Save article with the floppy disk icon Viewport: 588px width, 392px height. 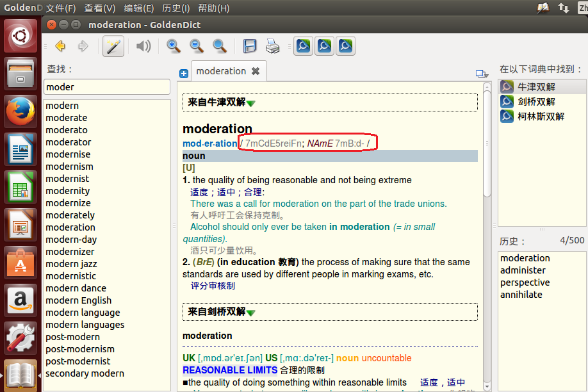tap(250, 46)
